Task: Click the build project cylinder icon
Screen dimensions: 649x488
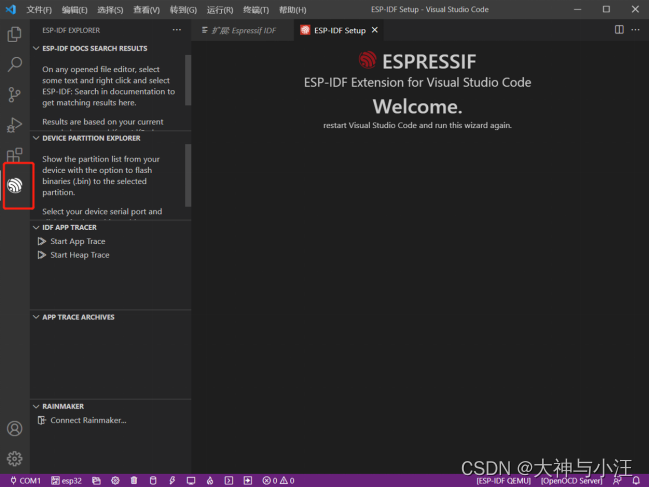Action: click(x=153, y=481)
